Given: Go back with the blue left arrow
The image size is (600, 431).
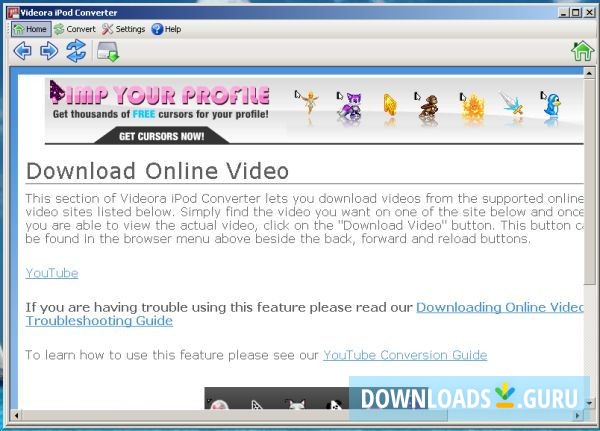Looking at the screenshot, I should (x=23, y=51).
